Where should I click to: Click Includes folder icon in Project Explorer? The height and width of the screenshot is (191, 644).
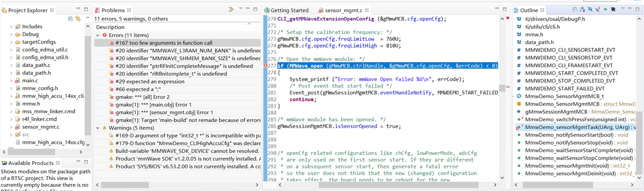(18, 27)
